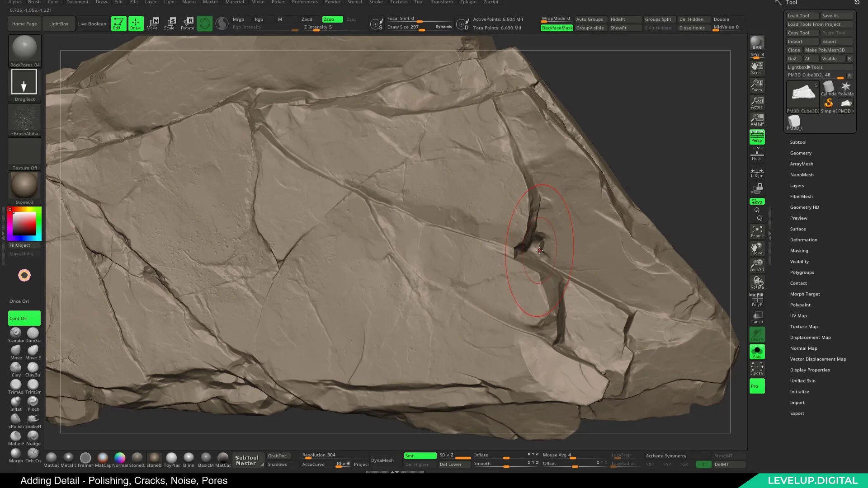Viewport: 868px width, 488px height.
Task: Open the Render menu item
Action: (331, 2)
